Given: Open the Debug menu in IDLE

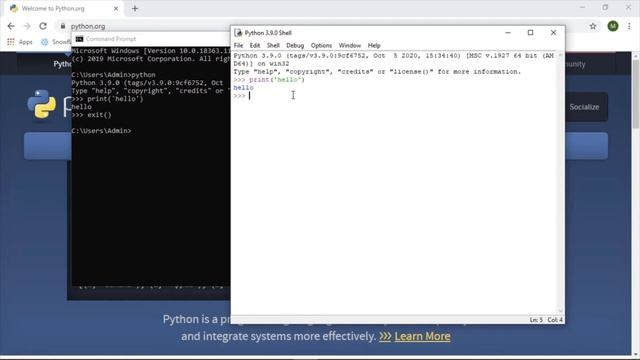Looking at the screenshot, I should click(x=295, y=45).
